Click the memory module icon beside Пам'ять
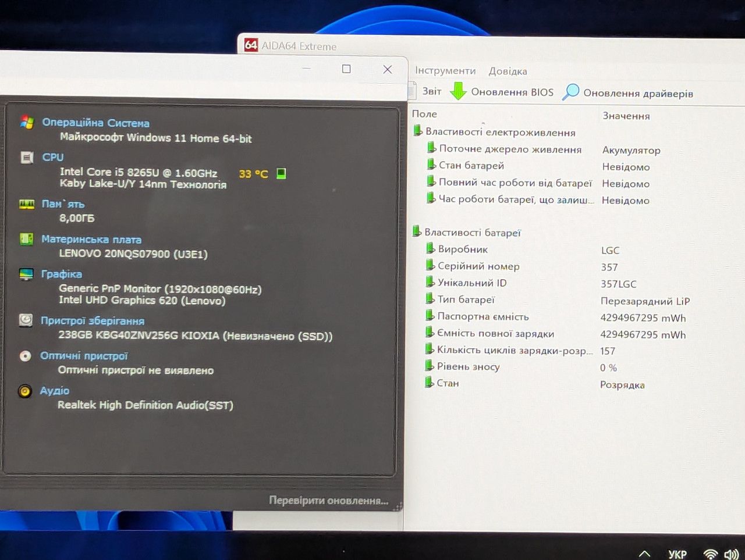The width and height of the screenshot is (745, 560). pos(27,204)
